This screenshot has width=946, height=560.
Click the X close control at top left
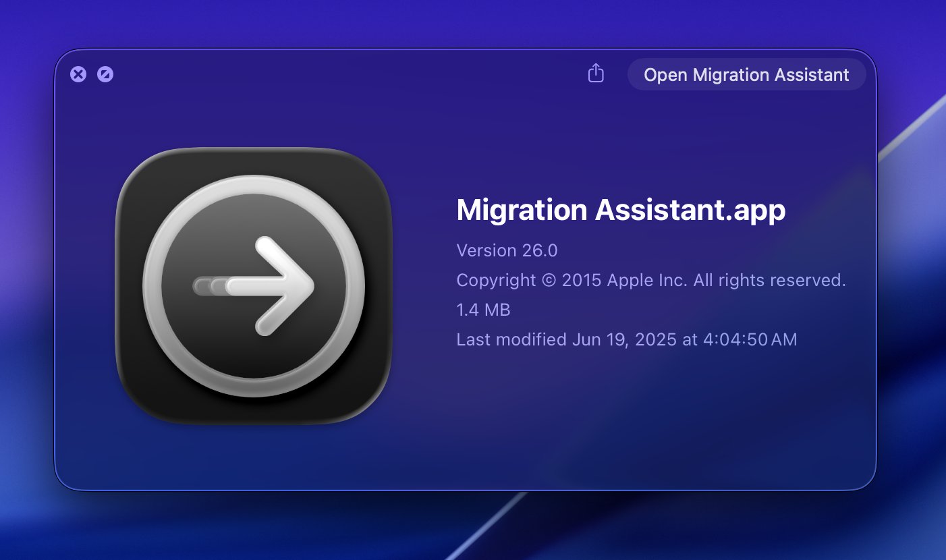pyautogui.click(x=79, y=74)
